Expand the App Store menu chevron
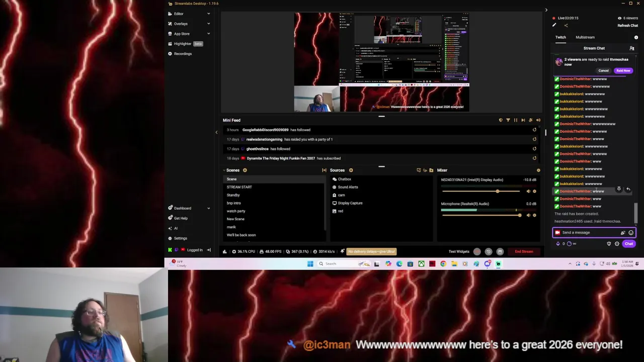Image resolution: width=644 pixels, height=362 pixels. [208, 34]
